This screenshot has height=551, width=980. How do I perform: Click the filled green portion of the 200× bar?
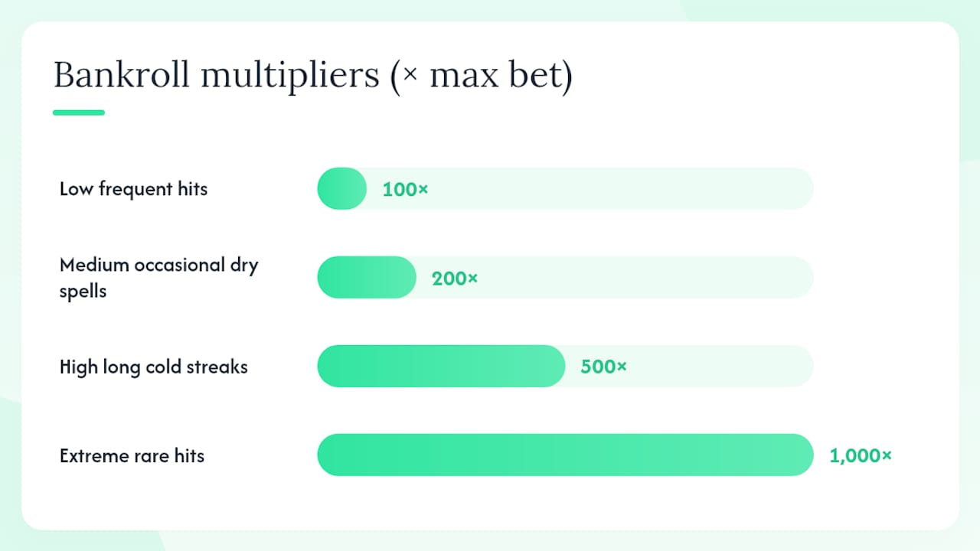pyautogui.click(x=367, y=277)
